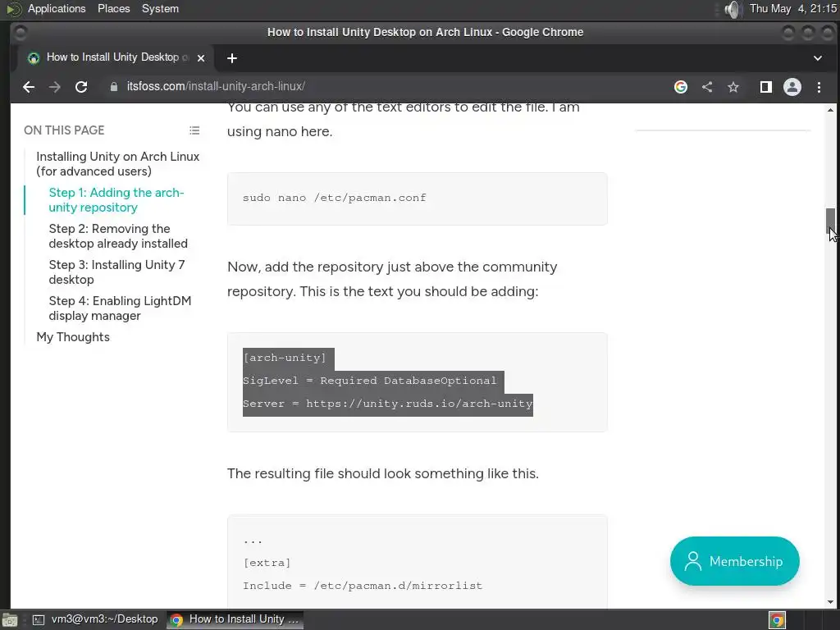Click the address bar URL field
The width and height of the screenshot is (840, 630).
[x=386, y=87]
